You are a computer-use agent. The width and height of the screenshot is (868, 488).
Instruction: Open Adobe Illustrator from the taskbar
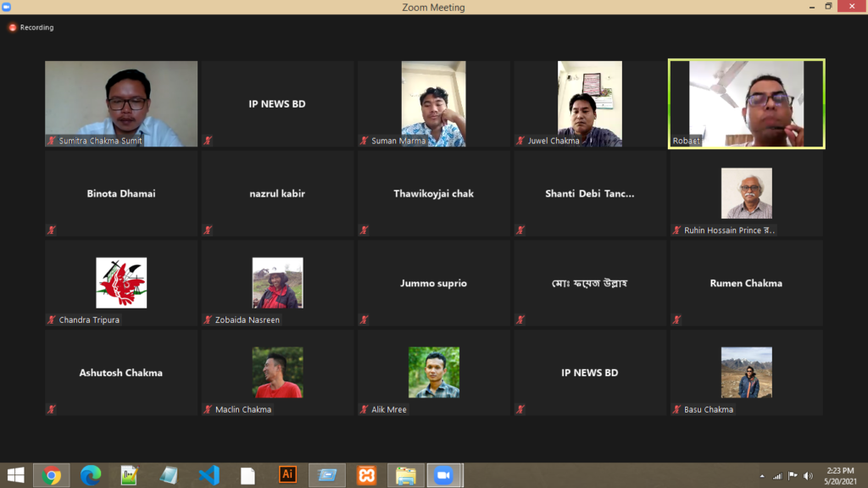pyautogui.click(x=288, y=474)
